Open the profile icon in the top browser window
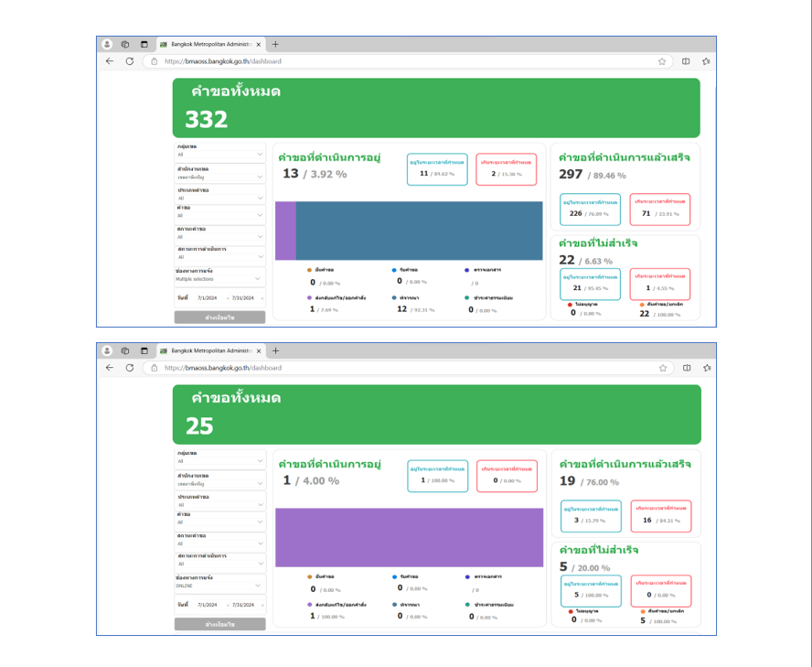Viewport: 812px width, 667px height. [x=107, y=44]
